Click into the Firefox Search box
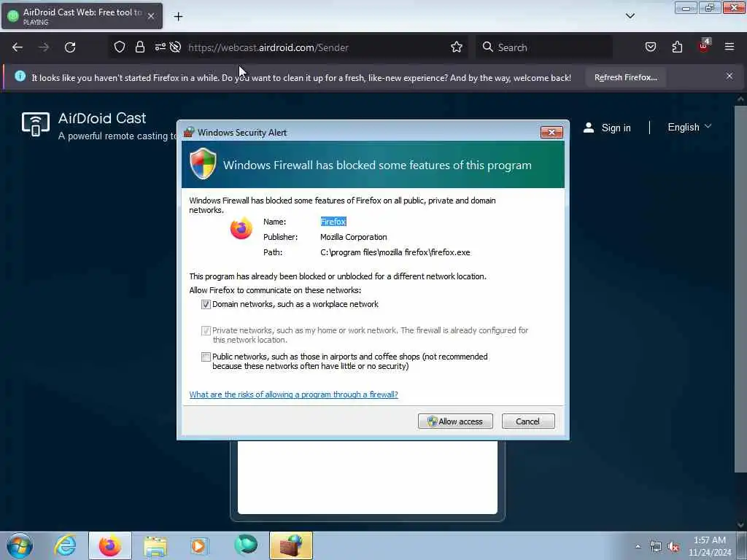The height and width of the screenshot is (560, 747). pos(544,47)
